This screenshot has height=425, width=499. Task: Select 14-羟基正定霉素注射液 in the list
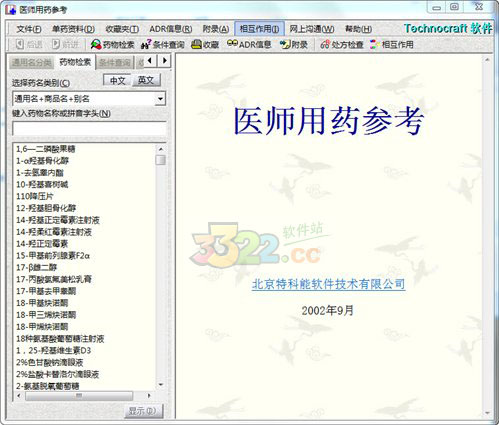[58, 220]
